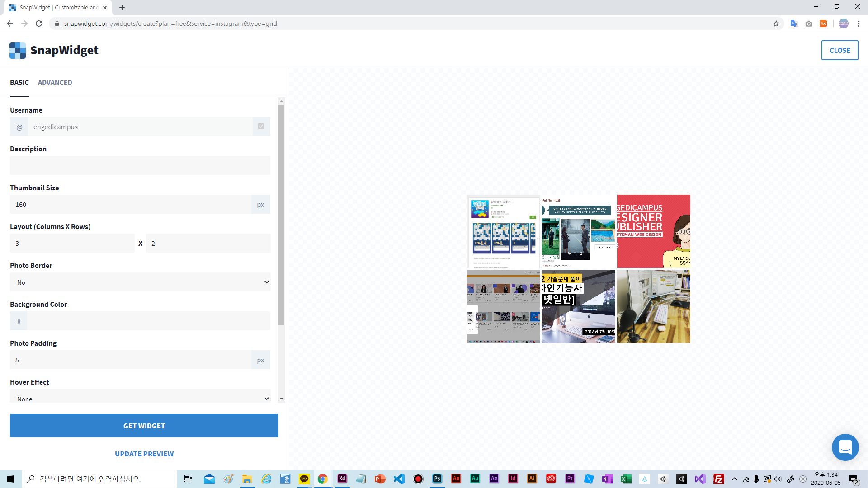Click the Background Color hex field

pos(148,321)
